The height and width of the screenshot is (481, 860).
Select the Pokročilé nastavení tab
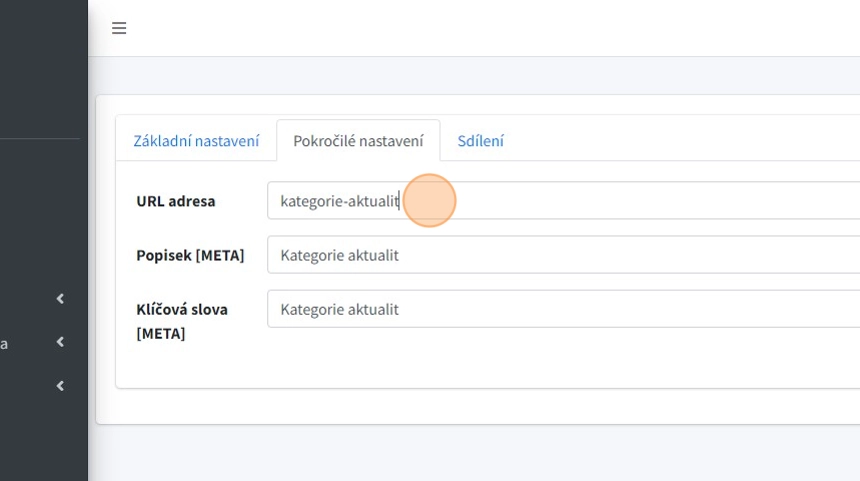tap(358, 141)
